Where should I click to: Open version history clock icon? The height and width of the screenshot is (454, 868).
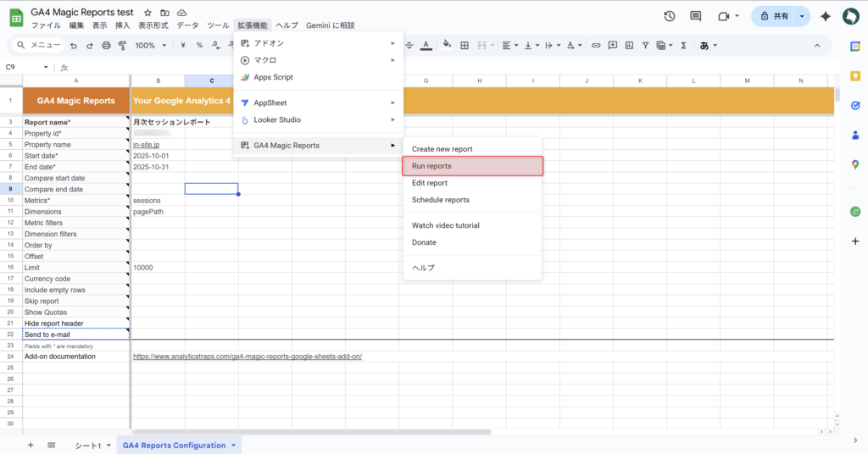[670, 16]
